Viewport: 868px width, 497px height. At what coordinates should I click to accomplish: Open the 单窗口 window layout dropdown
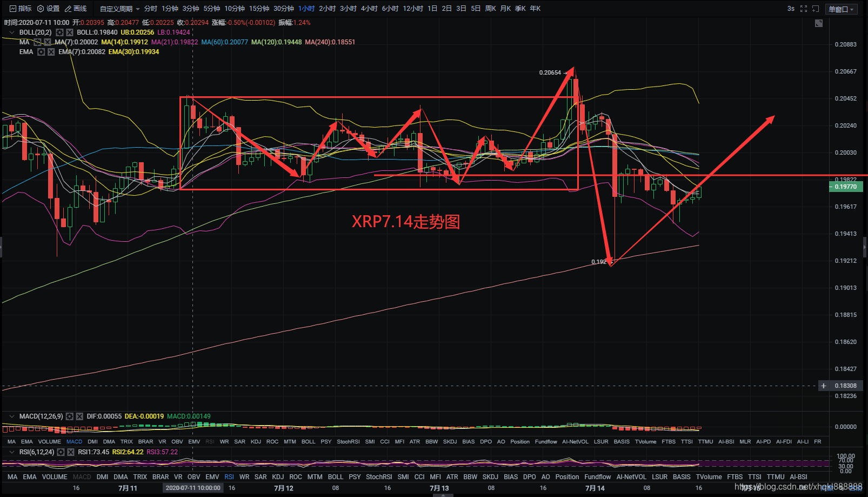pyautogui.click(x=841, y=9)
